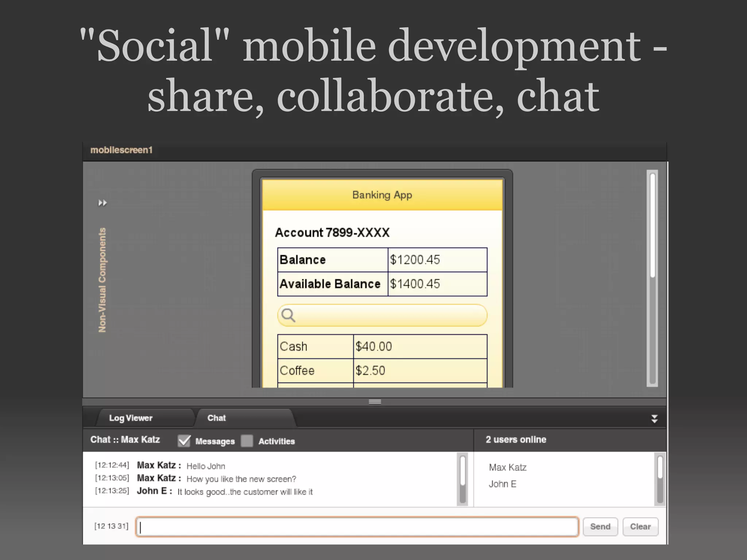Collapse the bottom panel with double-chevron icon
Viewport: 747px width, 560px height.
point(654,419)
